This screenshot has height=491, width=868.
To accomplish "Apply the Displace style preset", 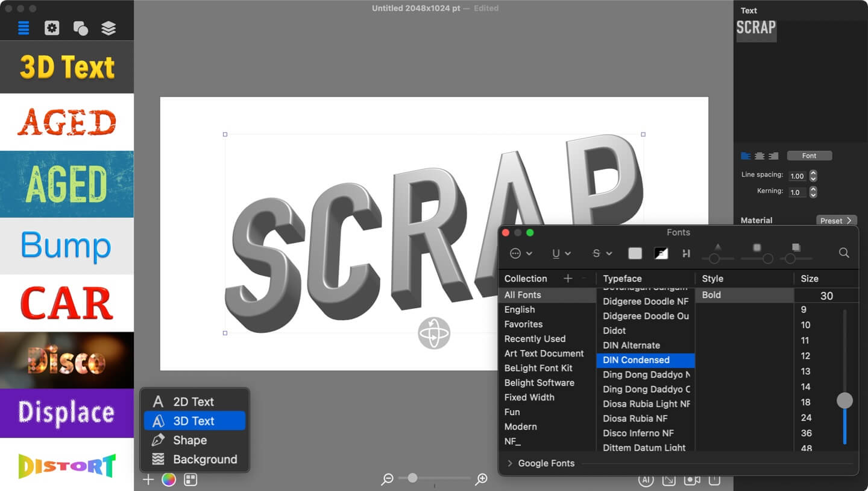I will pos(67,413).
